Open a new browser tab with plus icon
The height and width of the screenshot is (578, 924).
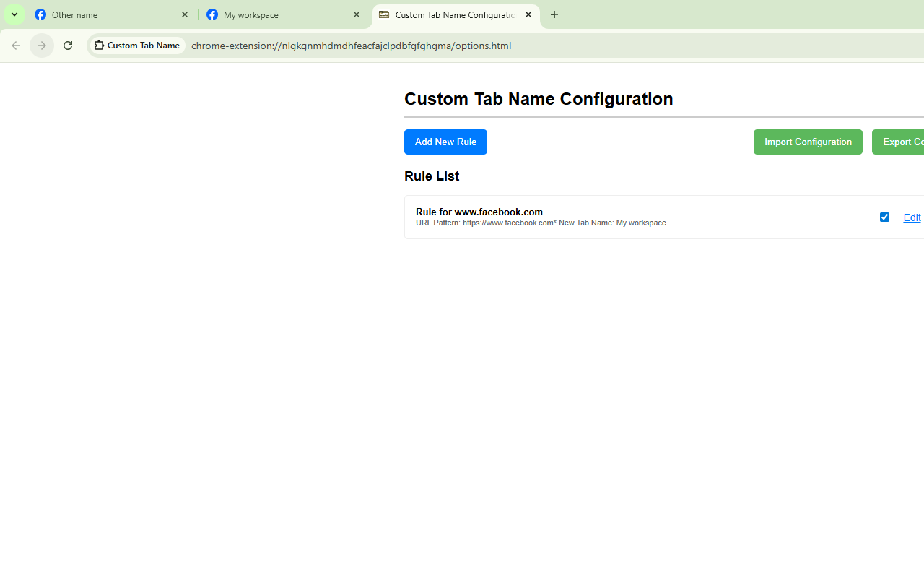click(x=554, y=14)
